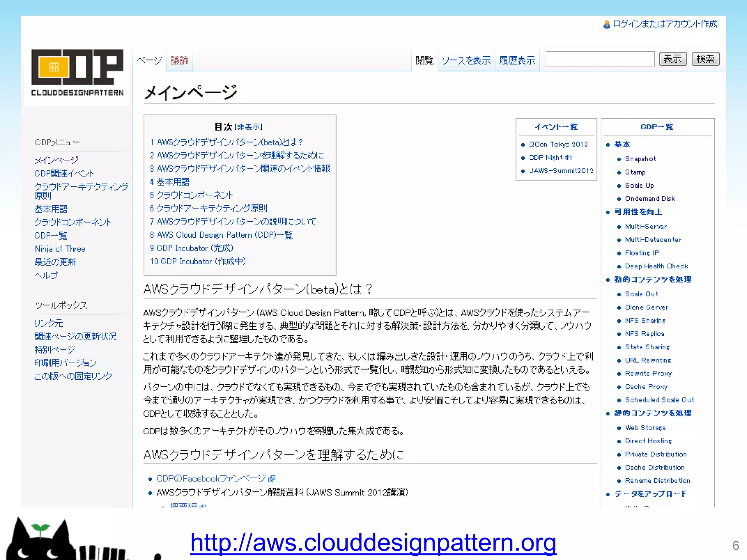Open Cache Proxy pattern link
The width and height of the screenshot is (747, 560).
click(x=646, y=387)
